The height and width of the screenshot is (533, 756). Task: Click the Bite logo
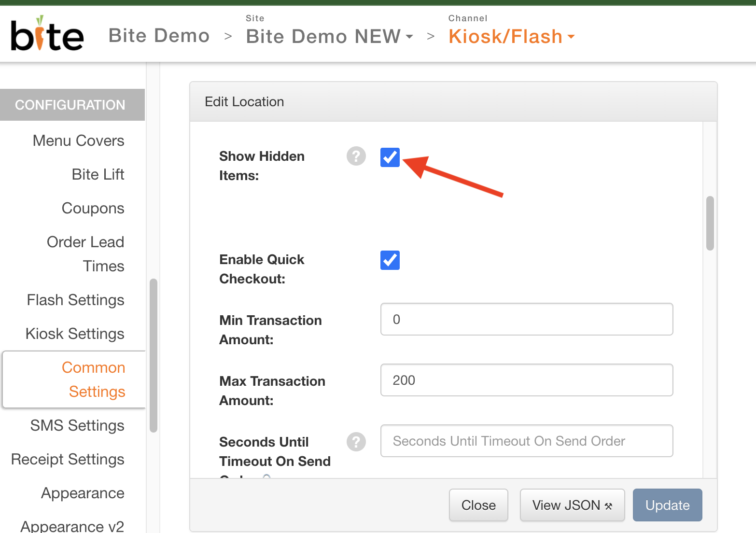point(47,35)
